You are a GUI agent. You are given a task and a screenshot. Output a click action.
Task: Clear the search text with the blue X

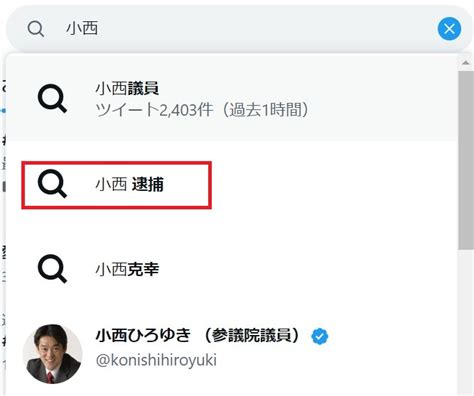[x=449, y=29]
